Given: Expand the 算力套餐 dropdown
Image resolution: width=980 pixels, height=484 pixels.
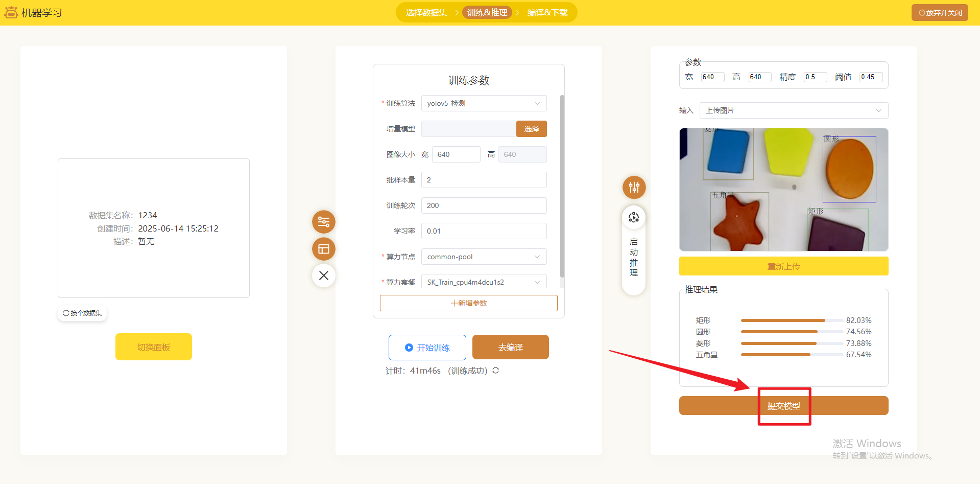Looking at the screenshot, I should pyautogui.click(x=483, y=282).
